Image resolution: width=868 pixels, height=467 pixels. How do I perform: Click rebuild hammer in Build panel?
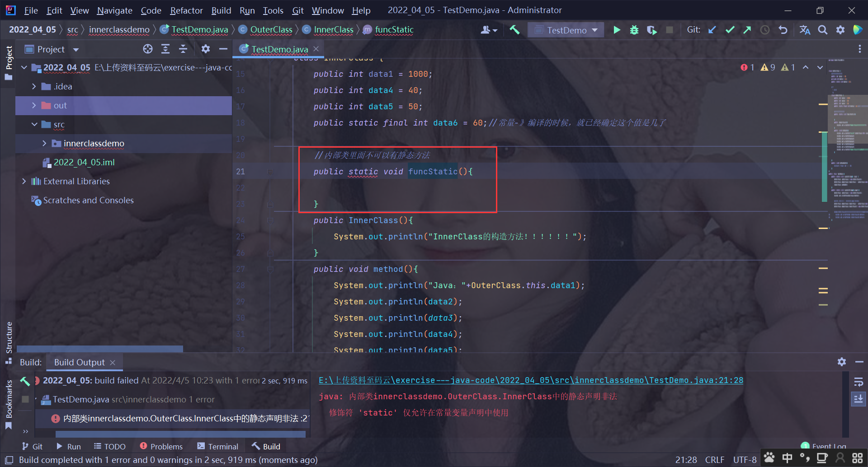pyautogui.click(x=25, y=381)
